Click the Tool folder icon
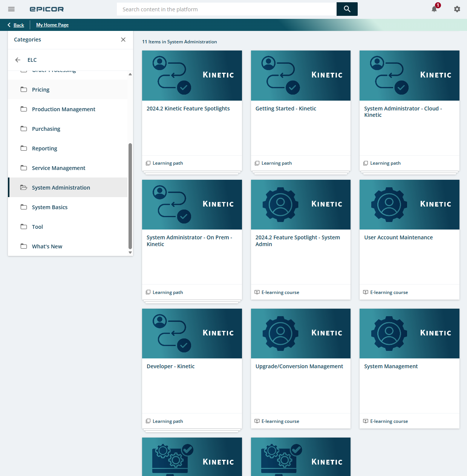The width and height of the screenshot is (467, 476). (24, 227)
